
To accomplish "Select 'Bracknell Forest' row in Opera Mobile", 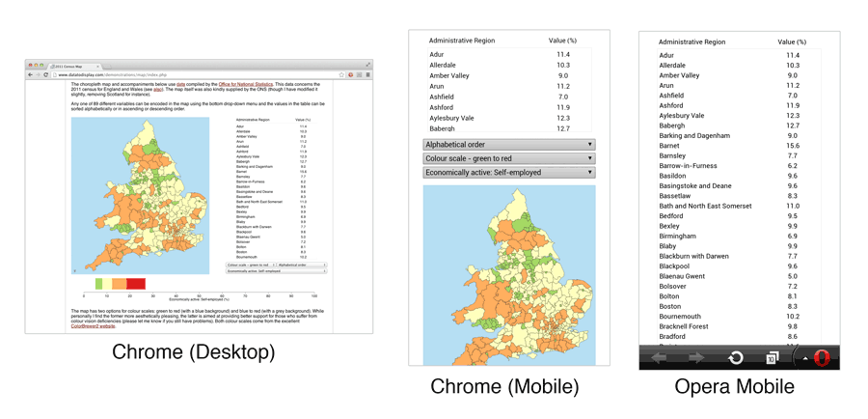I will [x=739, y=326].
